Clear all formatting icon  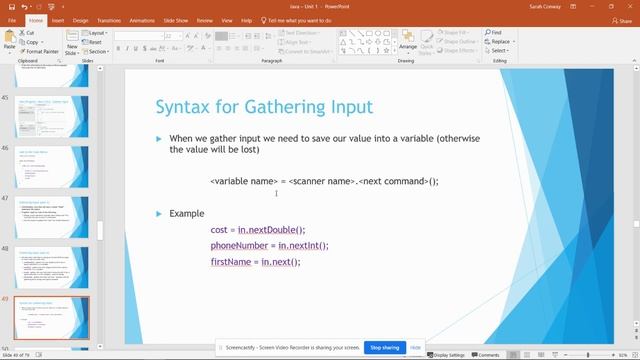point(208,36)
